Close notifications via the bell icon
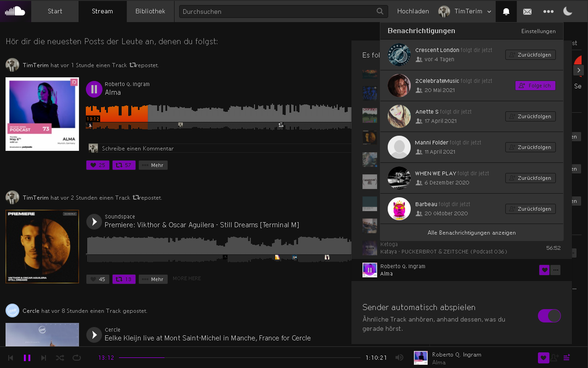588x368 pixels. (506, 11)
